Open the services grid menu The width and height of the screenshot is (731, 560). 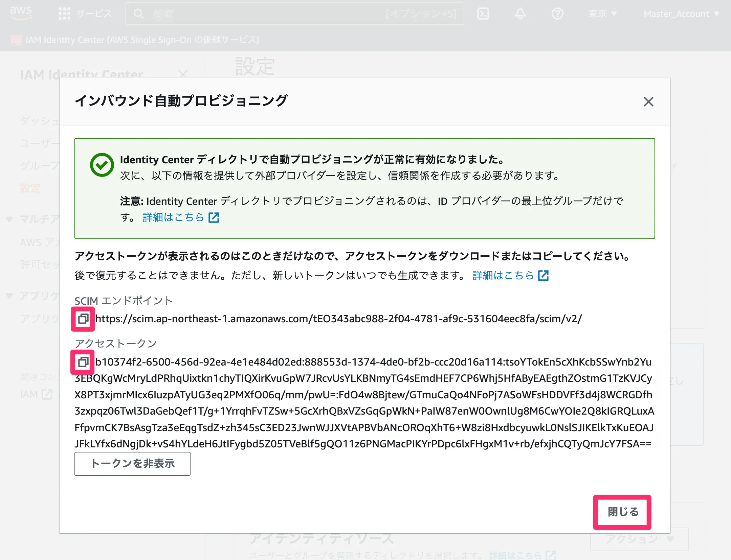tap(64, 14)
